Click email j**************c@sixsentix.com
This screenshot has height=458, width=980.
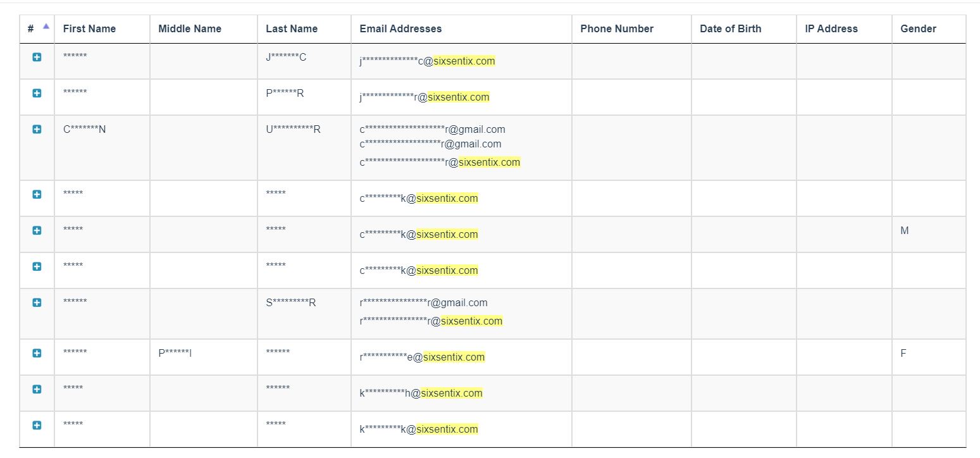pos(427,61)
